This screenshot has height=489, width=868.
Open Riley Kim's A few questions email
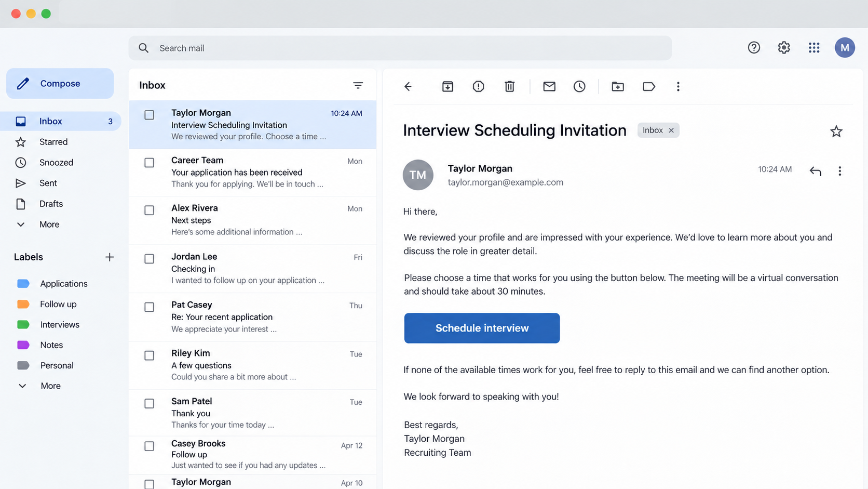click(x=252, y=365)
